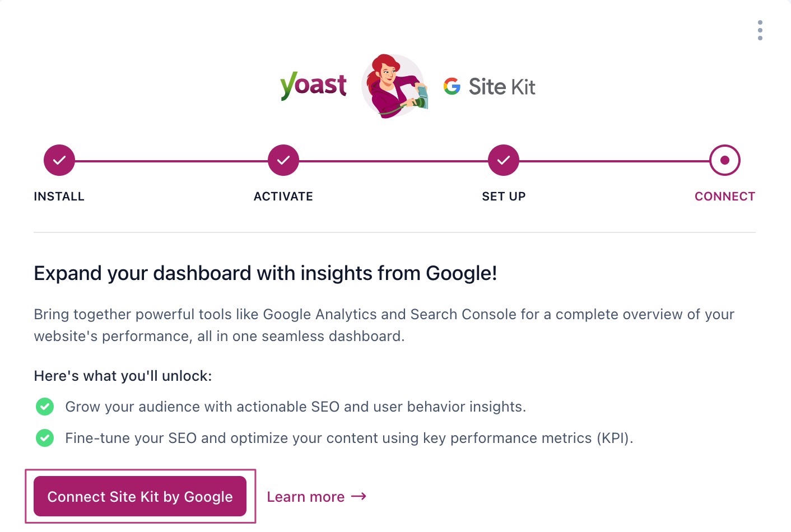
Task: Select the INSTALL step label
Action: 59,197
